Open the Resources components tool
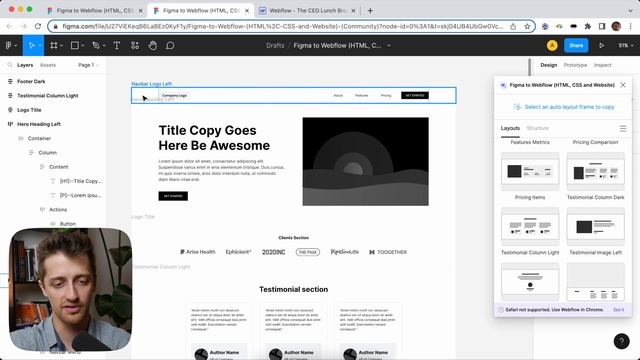Image resolution: width=640 pixels, height=360 pixels. (x=135, y=46)
